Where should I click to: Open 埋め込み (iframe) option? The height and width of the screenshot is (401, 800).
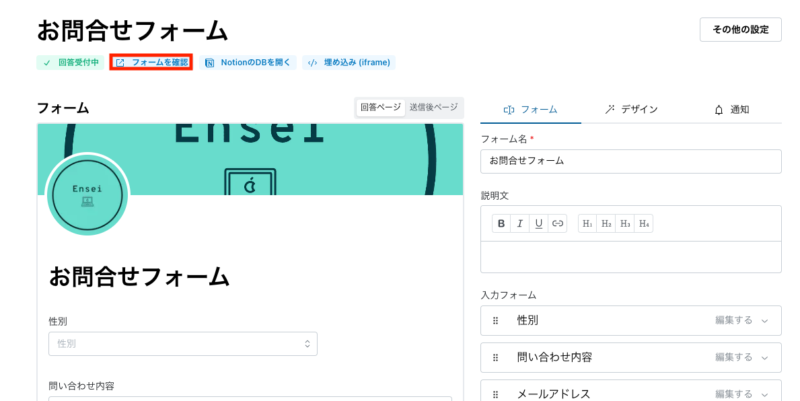[349, 62]
